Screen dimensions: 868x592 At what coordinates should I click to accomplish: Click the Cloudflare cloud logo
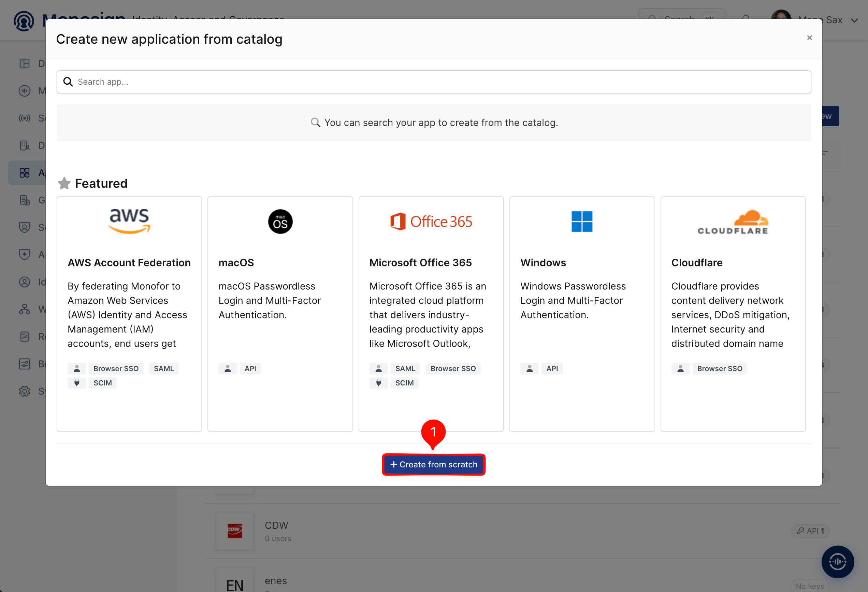[733, 222]
